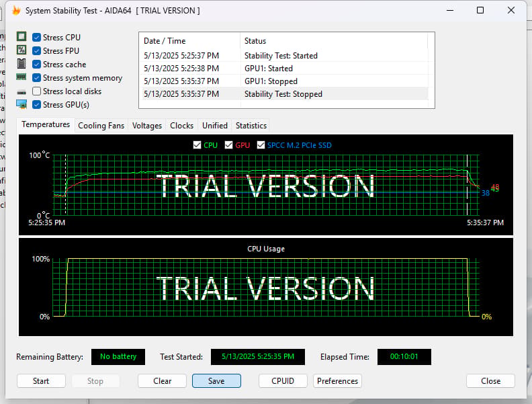Clear the test log
The image size is (532, 404).
click(162, 381)
